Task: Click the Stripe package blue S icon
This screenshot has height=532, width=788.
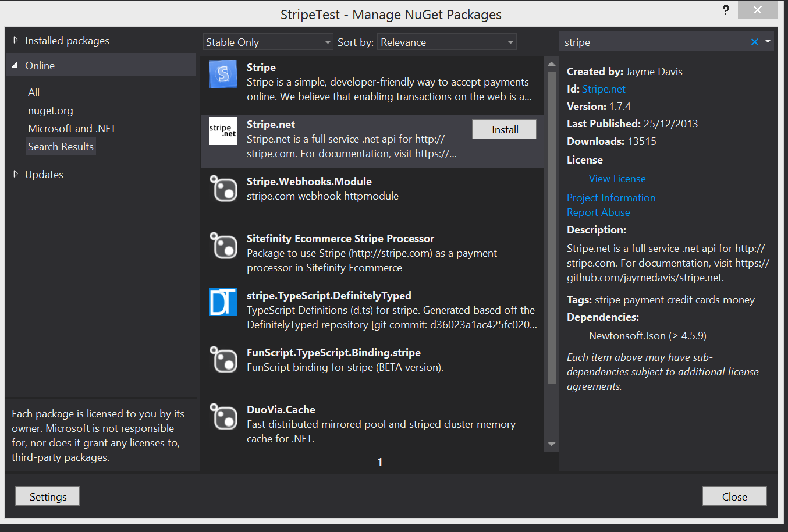Action: [223, 74]
